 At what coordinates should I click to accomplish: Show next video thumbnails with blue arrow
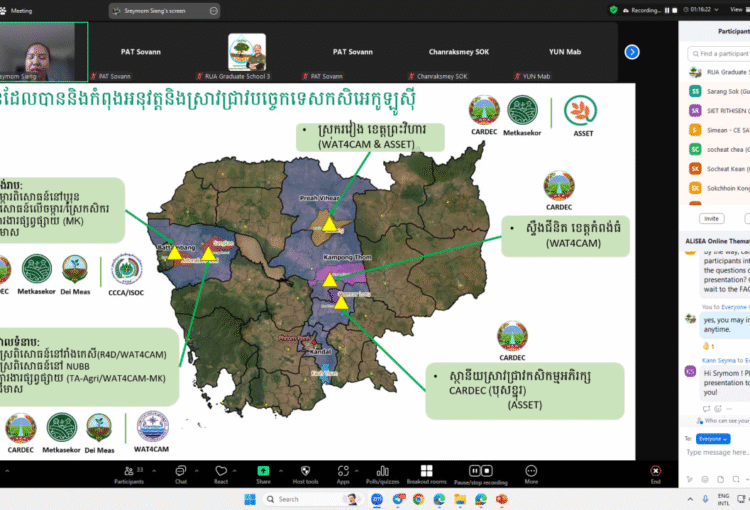632,52
